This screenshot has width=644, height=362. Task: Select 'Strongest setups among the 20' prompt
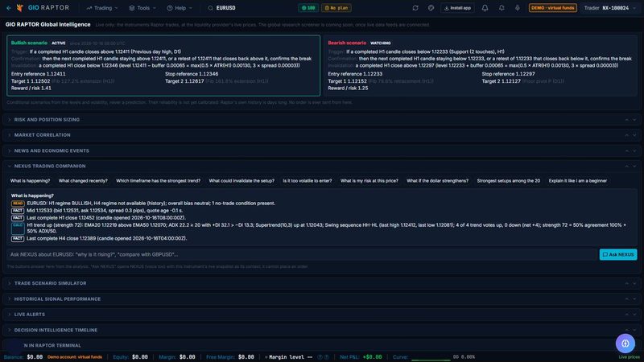pos(509,180)
